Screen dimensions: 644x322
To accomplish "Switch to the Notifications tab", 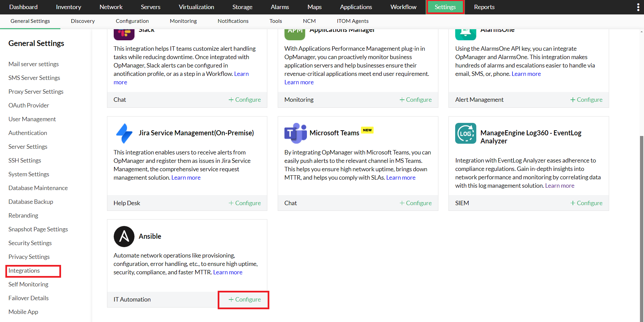I will point(233,21).
